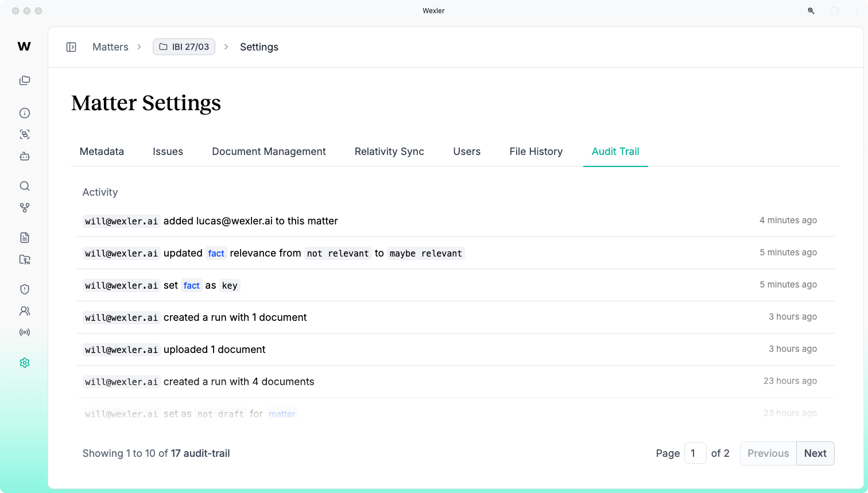Click the page number input field
The image size is (868, 493).
coord(695,453)
